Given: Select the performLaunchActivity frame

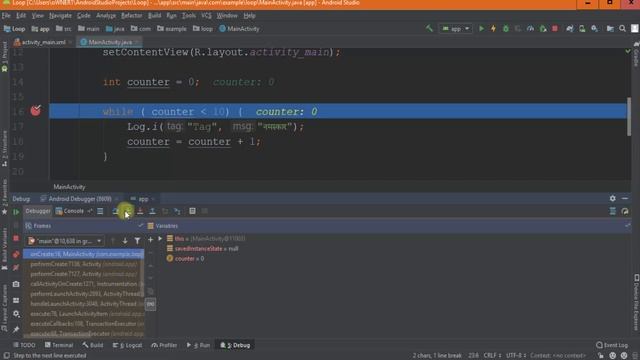Looking at the screenshot, I should tap(83, 294).
